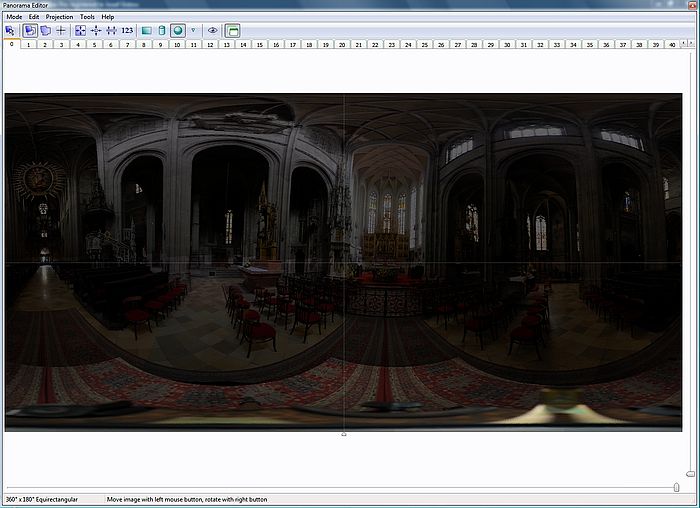Viewport: 700px width, 508px height.
Task: Click the green window layout icon
Action: point(232,31)
